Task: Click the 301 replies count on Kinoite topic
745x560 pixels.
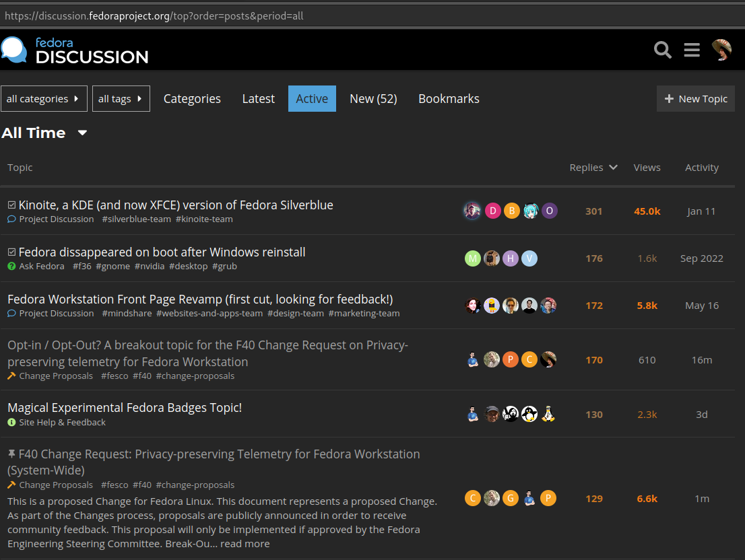Action: coord(593,211)
